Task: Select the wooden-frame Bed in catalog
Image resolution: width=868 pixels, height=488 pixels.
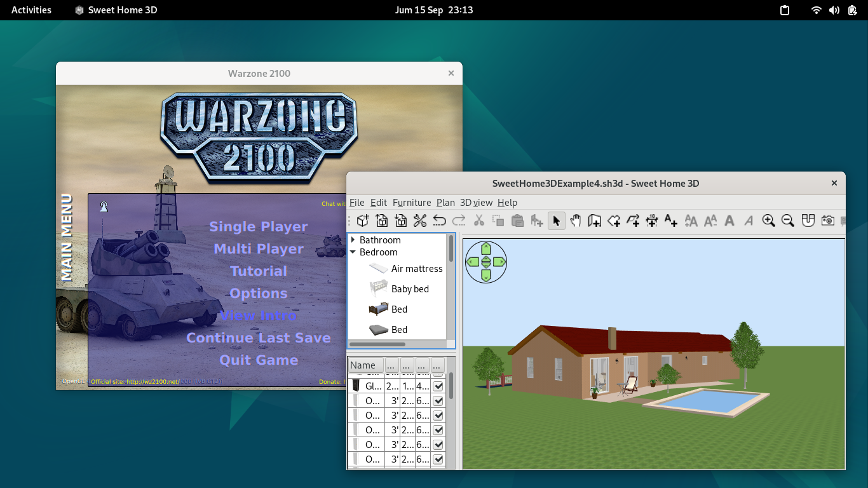Action: click(x=388, y=309)
